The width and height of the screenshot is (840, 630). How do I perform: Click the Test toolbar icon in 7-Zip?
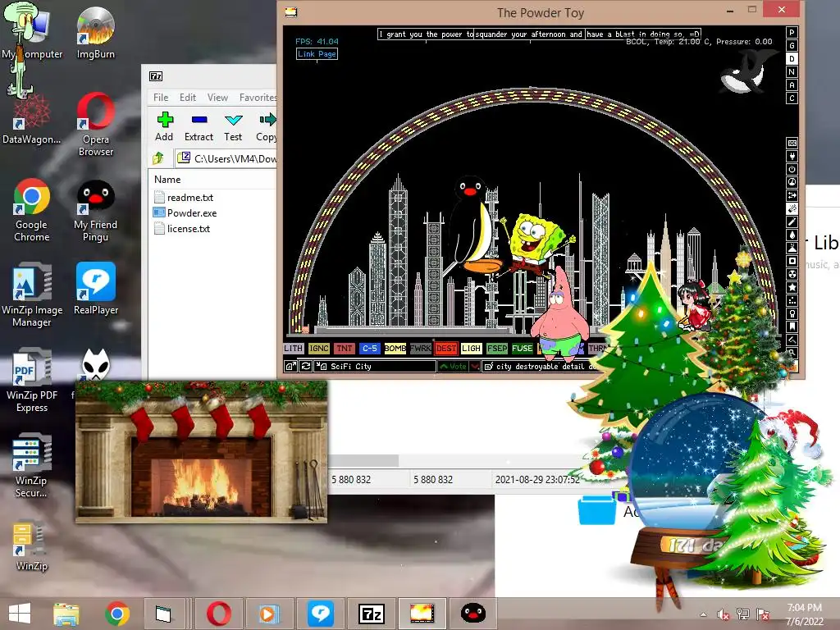click(x=233, y=127)
